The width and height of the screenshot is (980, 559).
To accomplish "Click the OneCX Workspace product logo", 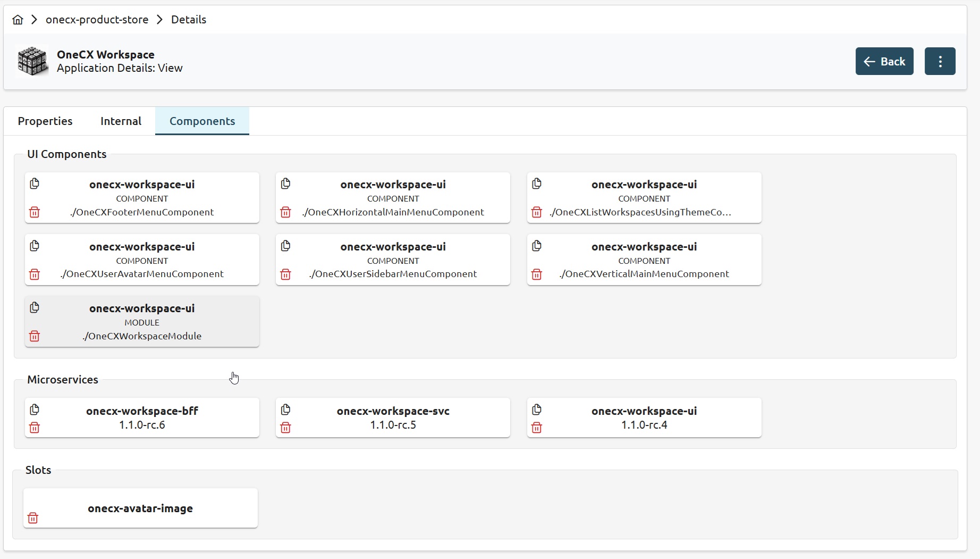I will 32,61.
